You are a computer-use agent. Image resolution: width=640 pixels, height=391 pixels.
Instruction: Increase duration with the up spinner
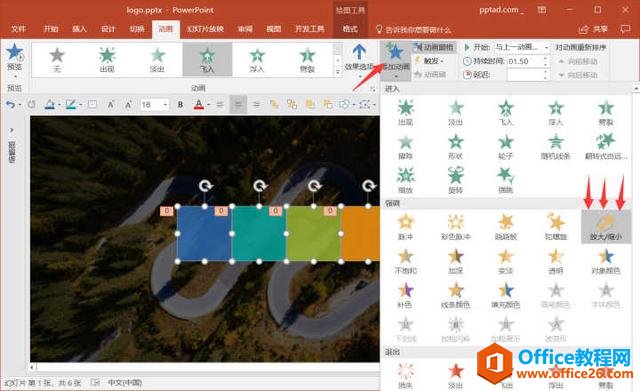(x=546, y=59)
